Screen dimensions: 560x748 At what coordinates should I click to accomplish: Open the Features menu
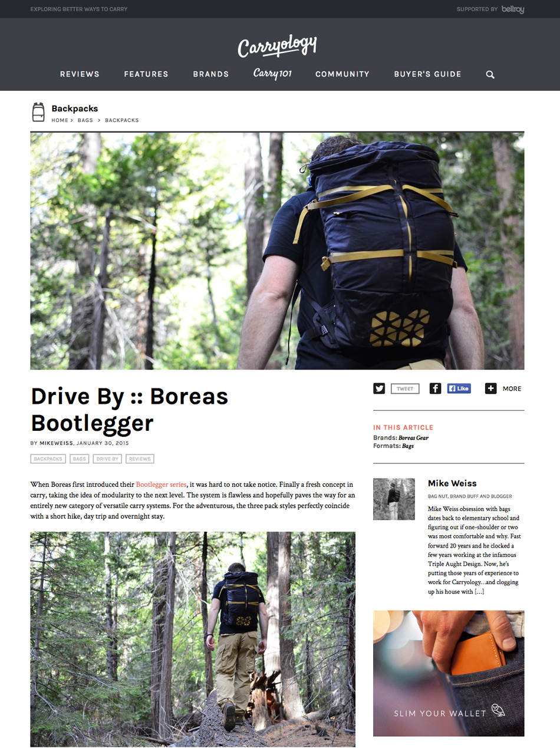click(146, 74)
